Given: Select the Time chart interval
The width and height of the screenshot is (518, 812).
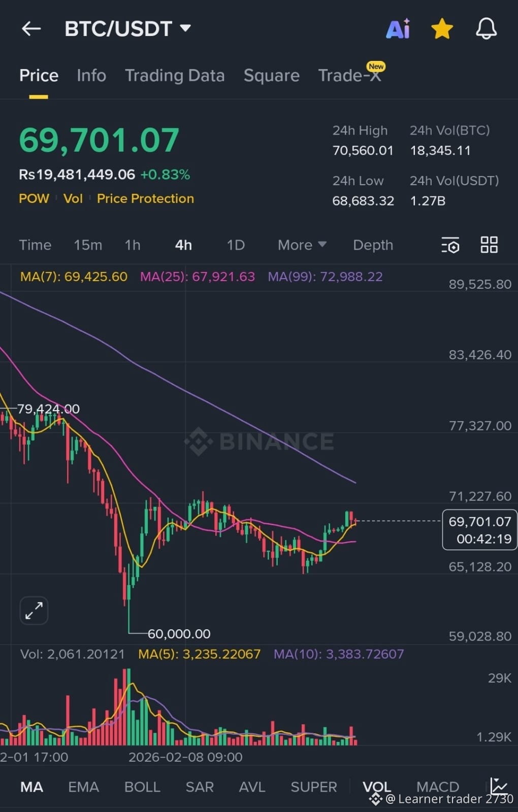Looking at the screenshot, I should [x=35, y=245].
